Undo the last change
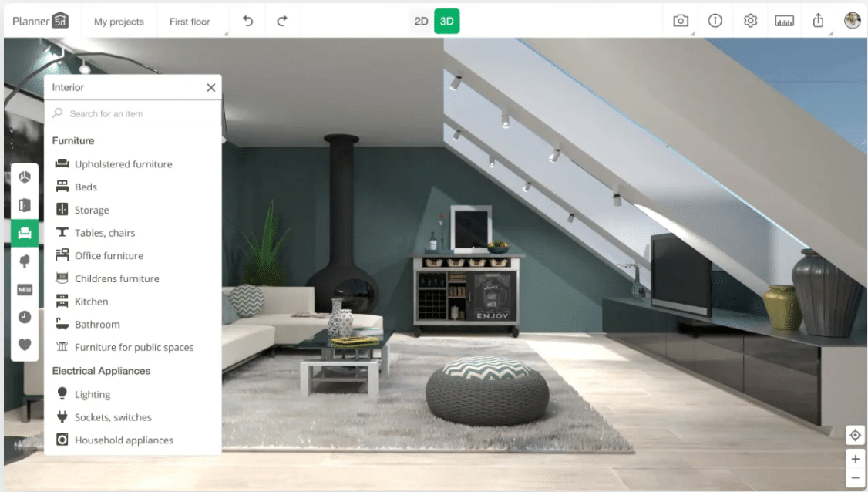 [x=247, y=21]
